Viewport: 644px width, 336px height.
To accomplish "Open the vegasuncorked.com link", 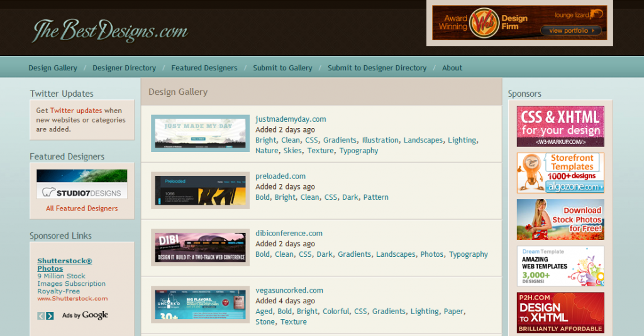I will tap(289, 290).
